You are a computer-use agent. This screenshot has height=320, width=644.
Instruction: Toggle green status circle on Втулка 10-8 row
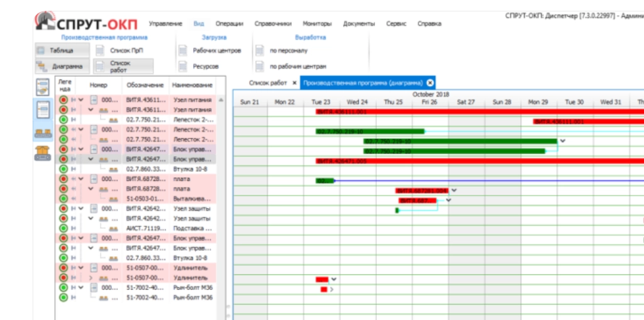64,169
